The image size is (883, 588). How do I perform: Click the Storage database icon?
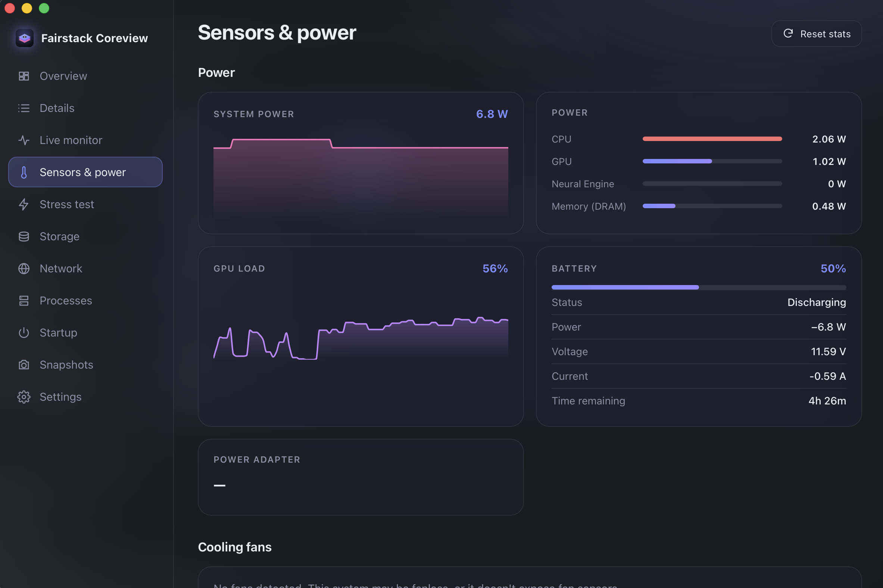24,236
